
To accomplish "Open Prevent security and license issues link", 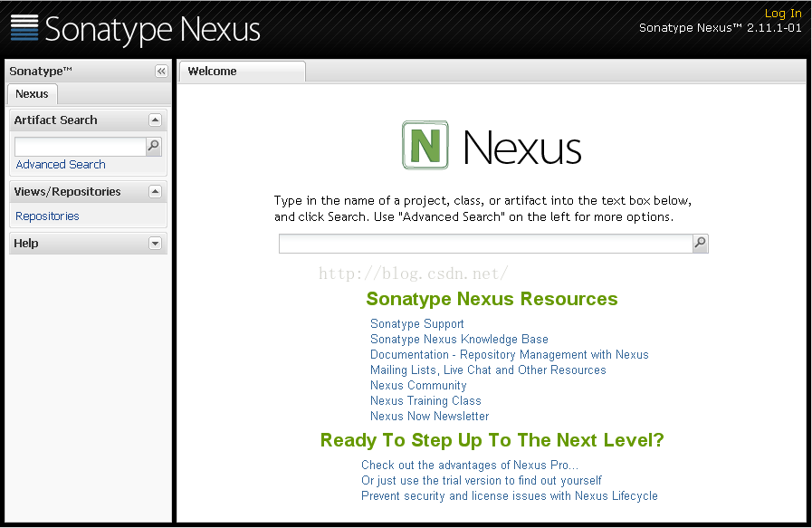I will 510,496.
